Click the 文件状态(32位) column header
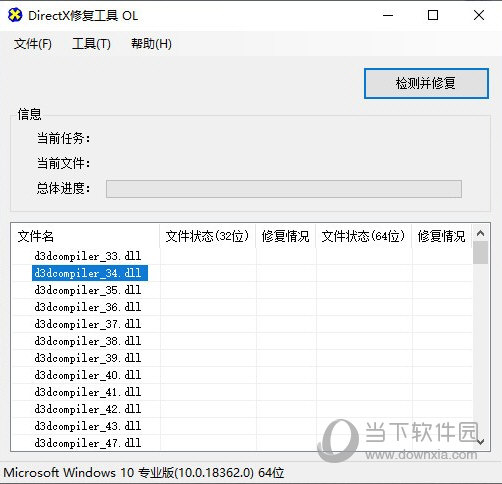This screenshot has height=484, width=502. 208,236
